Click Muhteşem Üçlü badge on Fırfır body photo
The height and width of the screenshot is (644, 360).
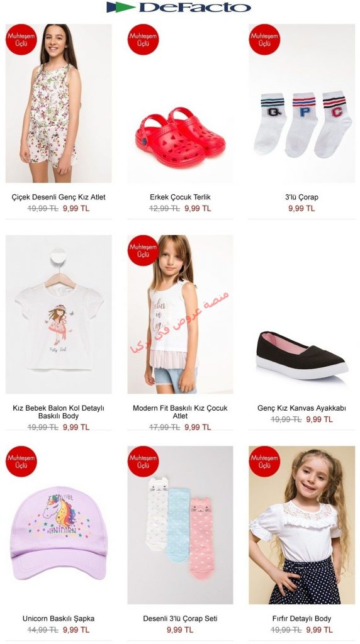point(265,461)
